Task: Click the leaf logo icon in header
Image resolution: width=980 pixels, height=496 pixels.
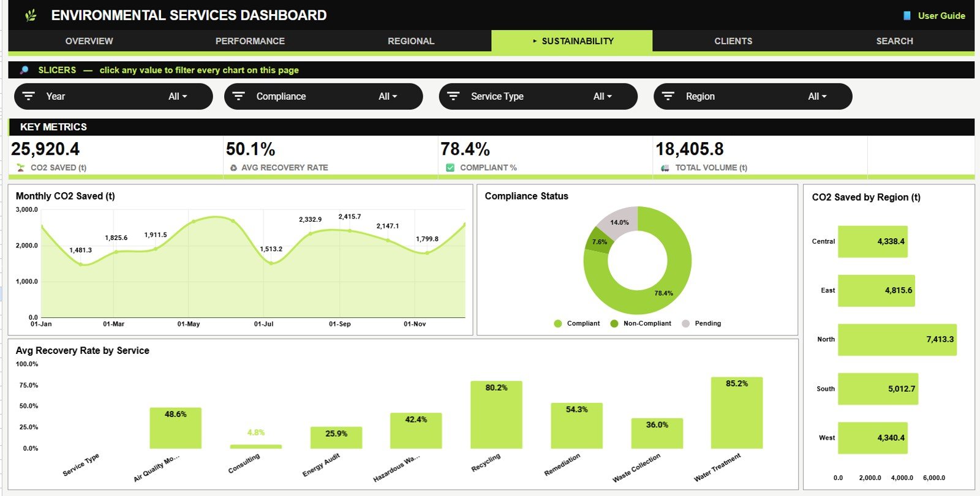Action: point(31,15)
